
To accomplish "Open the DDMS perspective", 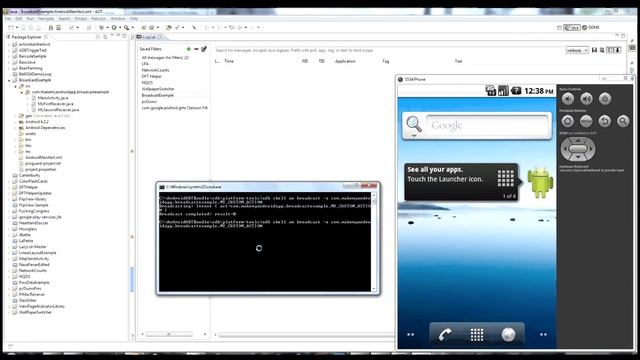I will [591, 27].
